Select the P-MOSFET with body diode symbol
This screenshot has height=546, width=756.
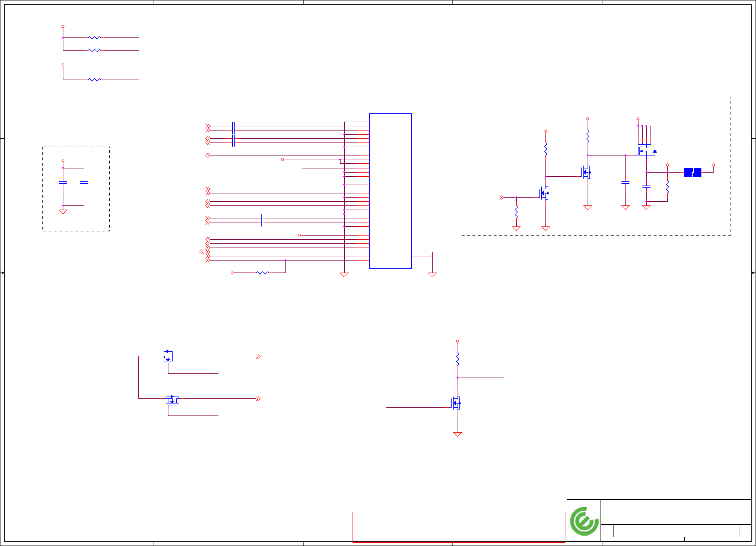pyautogui.click(x=647, y=151)
